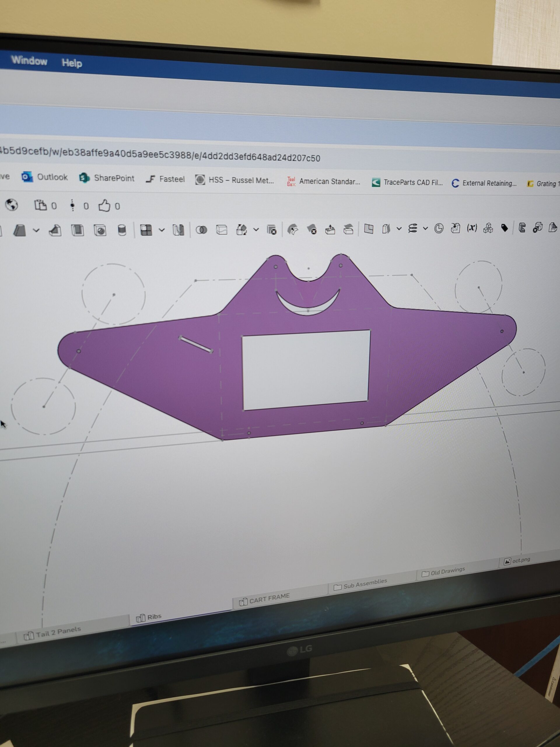Open the Help menu

click(71, 63)
